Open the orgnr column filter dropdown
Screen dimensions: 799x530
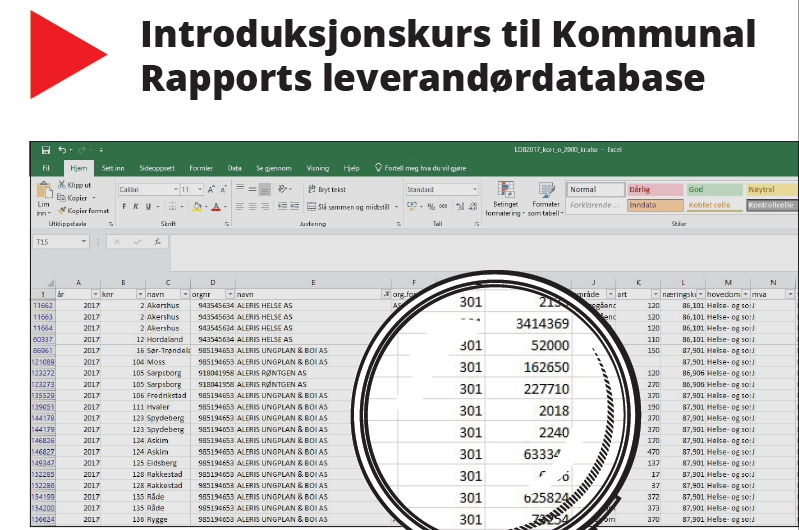(230, 295)
